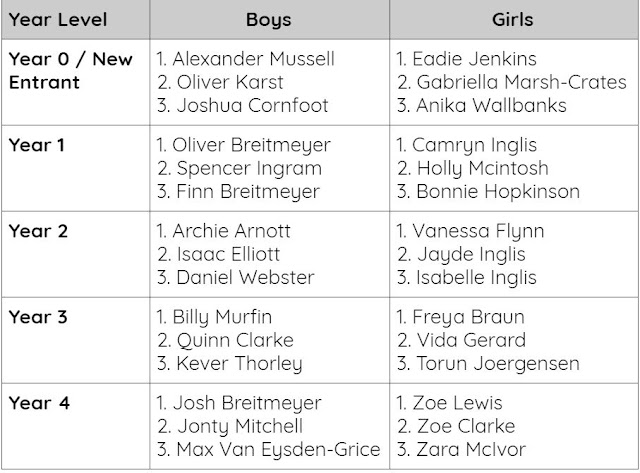Click the Year 2 row label

[x=37, y=231]
